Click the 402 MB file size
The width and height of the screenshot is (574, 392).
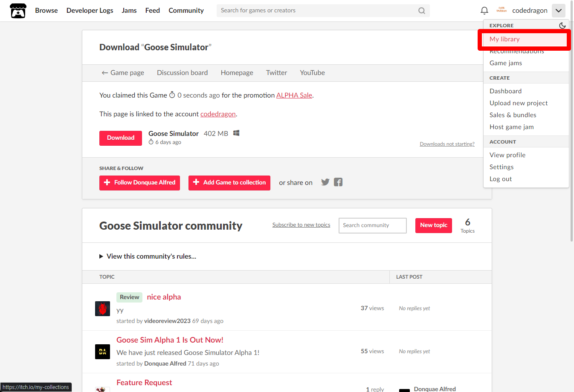pos(216,133)
